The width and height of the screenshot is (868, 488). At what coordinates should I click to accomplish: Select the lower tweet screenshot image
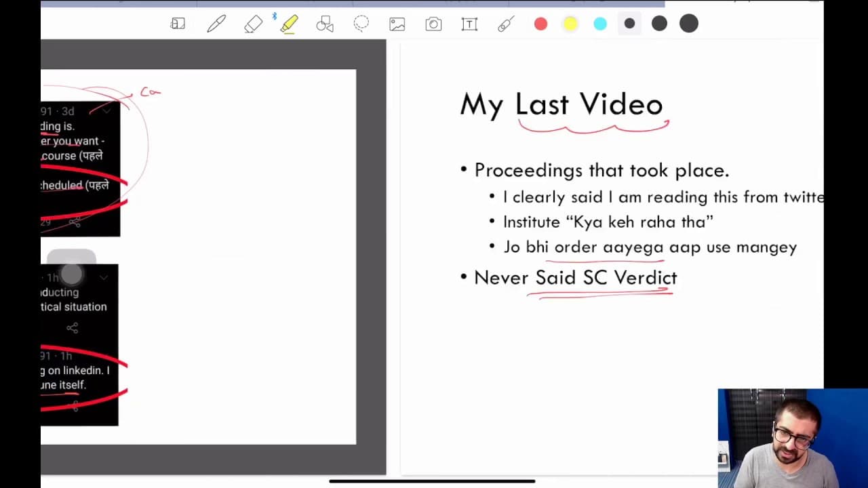79,345
